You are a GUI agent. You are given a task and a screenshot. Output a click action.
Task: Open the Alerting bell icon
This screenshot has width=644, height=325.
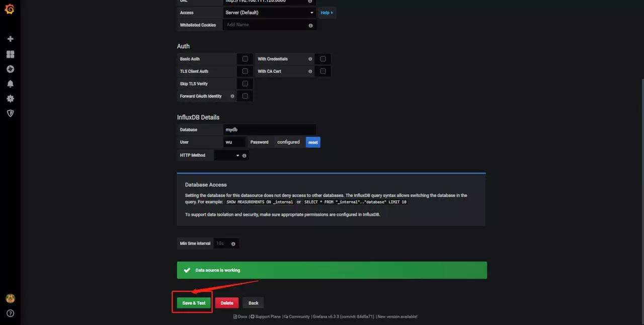tap(10, 84)
